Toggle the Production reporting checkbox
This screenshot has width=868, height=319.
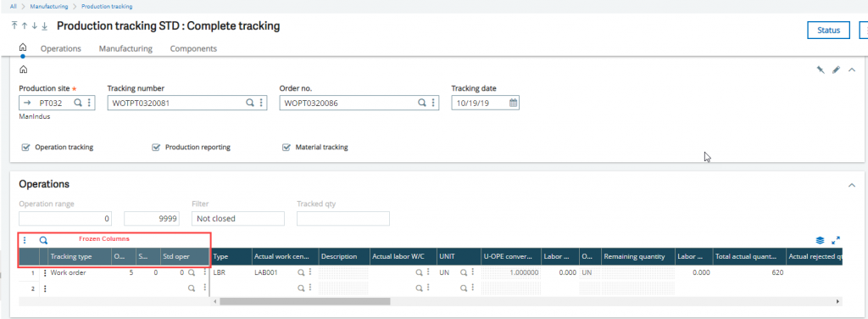pos(156,148)
